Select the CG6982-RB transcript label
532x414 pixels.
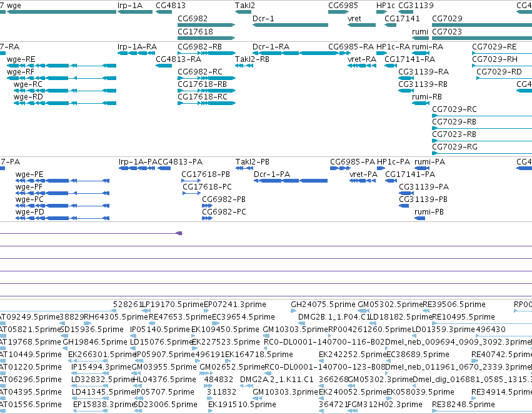200,46
